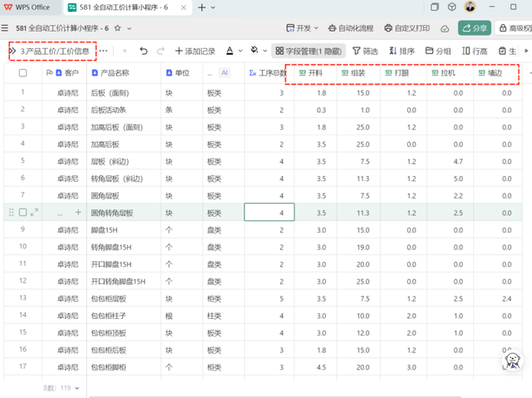
Task: Tick the checkbox on row 圆角转角层板
Action: (22, 213)
